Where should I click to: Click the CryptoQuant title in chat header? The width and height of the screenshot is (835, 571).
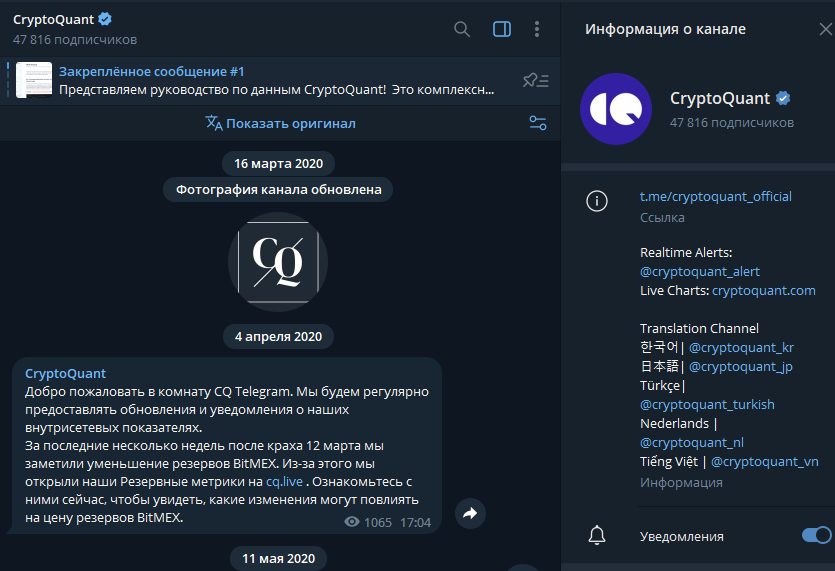click(x=53, y=20)
